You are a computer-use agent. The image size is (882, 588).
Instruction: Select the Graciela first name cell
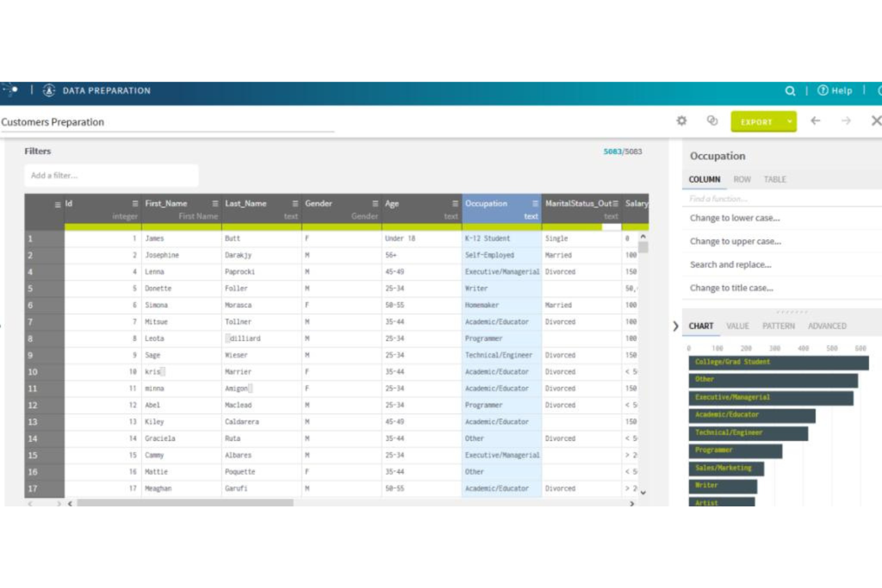point(181,438)
